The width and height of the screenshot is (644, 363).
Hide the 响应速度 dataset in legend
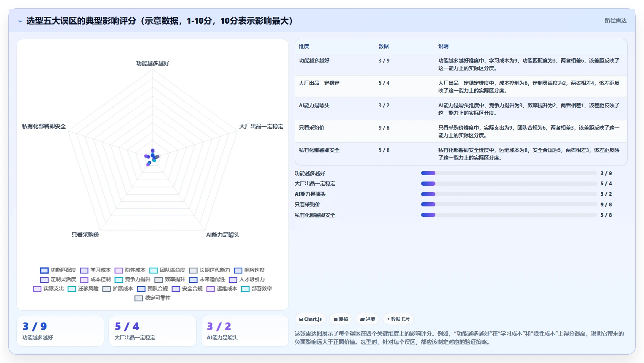(x=249, y=270)
